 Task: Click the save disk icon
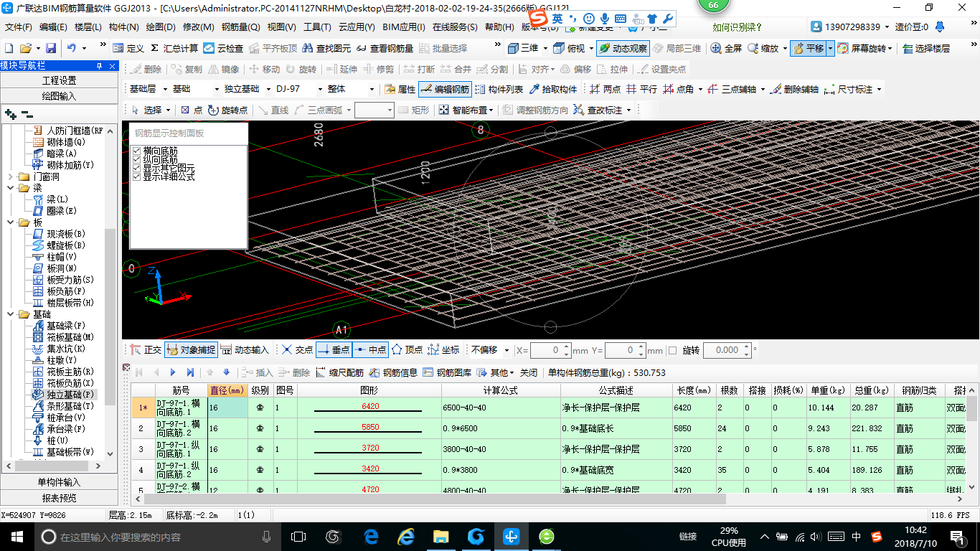pyautogui.click(x=51, y=48)
